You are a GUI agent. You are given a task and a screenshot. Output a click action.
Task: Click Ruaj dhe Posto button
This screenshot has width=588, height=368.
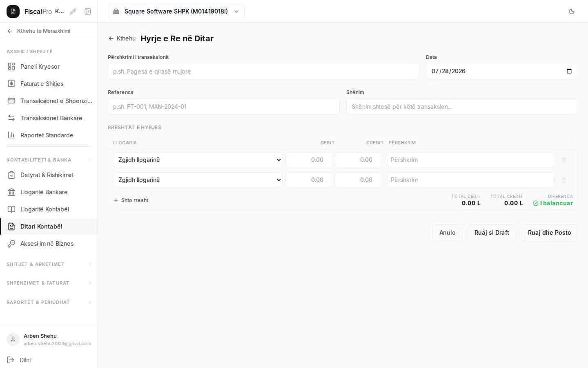pos(549,233)
